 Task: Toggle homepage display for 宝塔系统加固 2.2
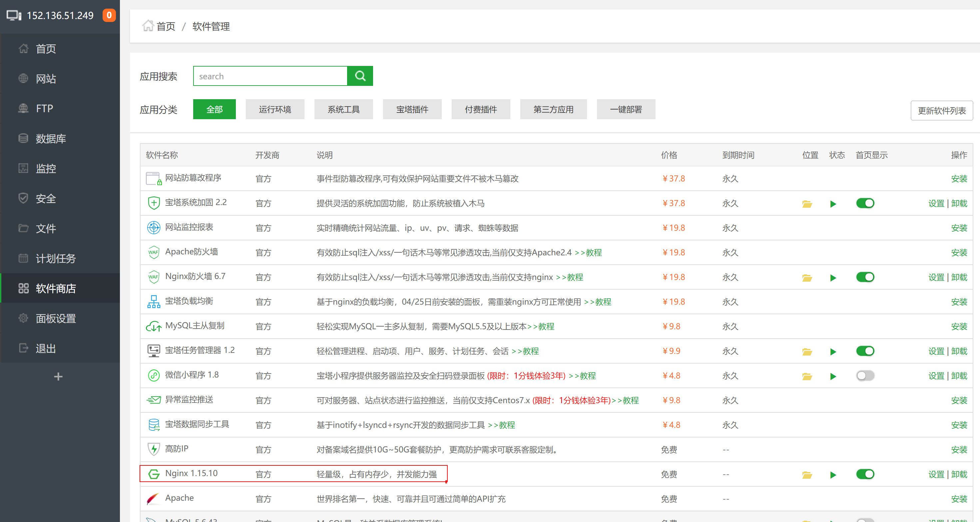[x=865, y=203]
